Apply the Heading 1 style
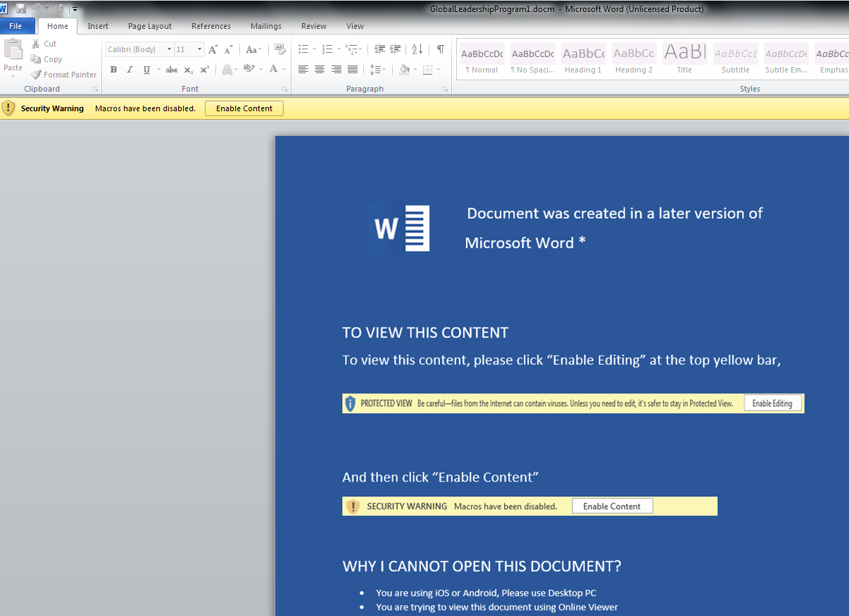This screenshot has width=849, height=616. 584,59
